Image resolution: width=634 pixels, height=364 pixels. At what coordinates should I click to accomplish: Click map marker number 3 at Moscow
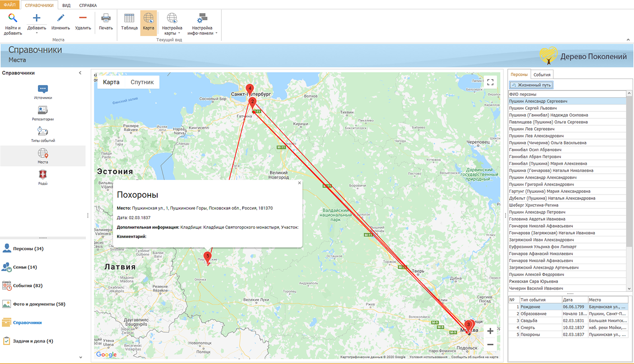pyautogui.click(x=468, y=325)
